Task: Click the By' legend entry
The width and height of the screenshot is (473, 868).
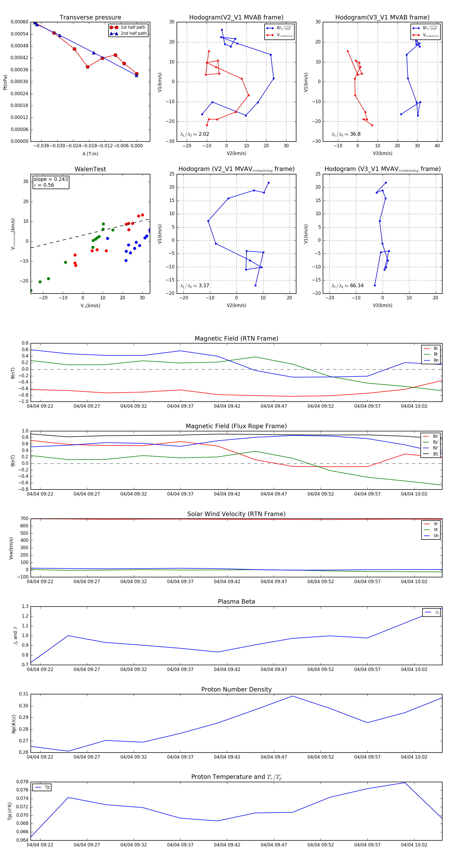Action: pos(431,442)
